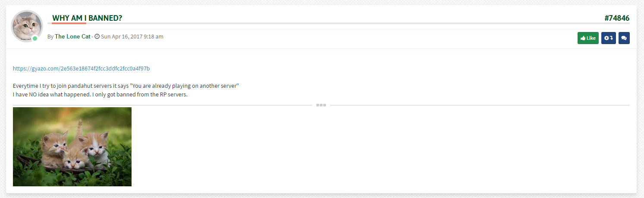644x198 pixels.
Task: Click the orange underline beneath post title
Action: [69, 23]
